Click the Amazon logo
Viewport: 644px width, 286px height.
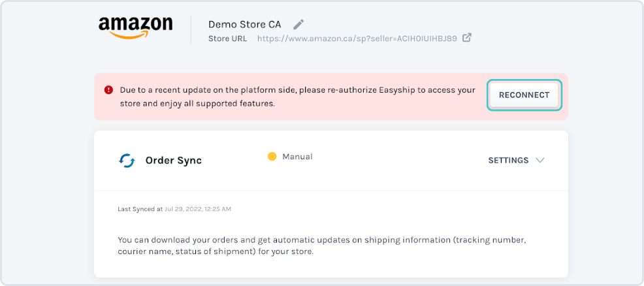click(x=136, y=27)
